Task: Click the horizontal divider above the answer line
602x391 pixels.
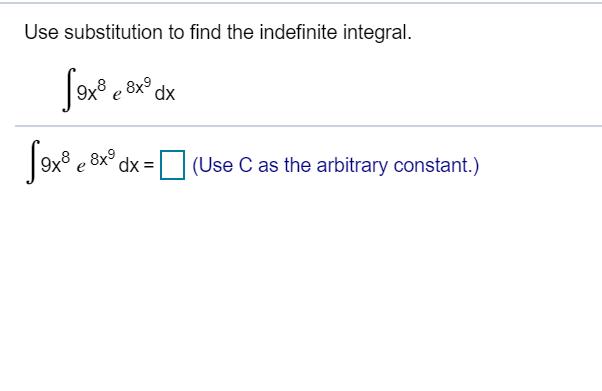Action: coord(308,126)
